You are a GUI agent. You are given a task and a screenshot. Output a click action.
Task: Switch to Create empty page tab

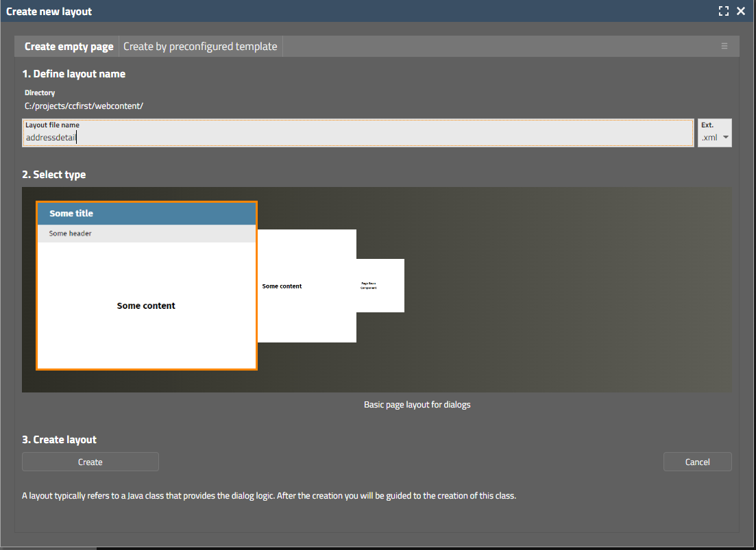(x=69, y=47)
